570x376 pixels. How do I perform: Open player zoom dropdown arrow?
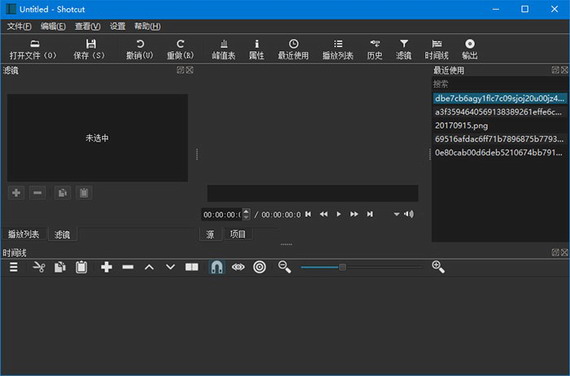[x=396, y=215]
